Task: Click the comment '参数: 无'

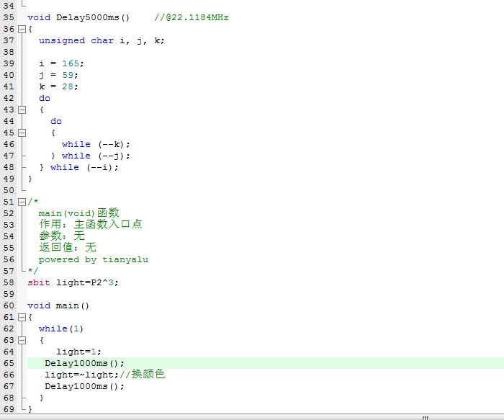Action: 62,236
